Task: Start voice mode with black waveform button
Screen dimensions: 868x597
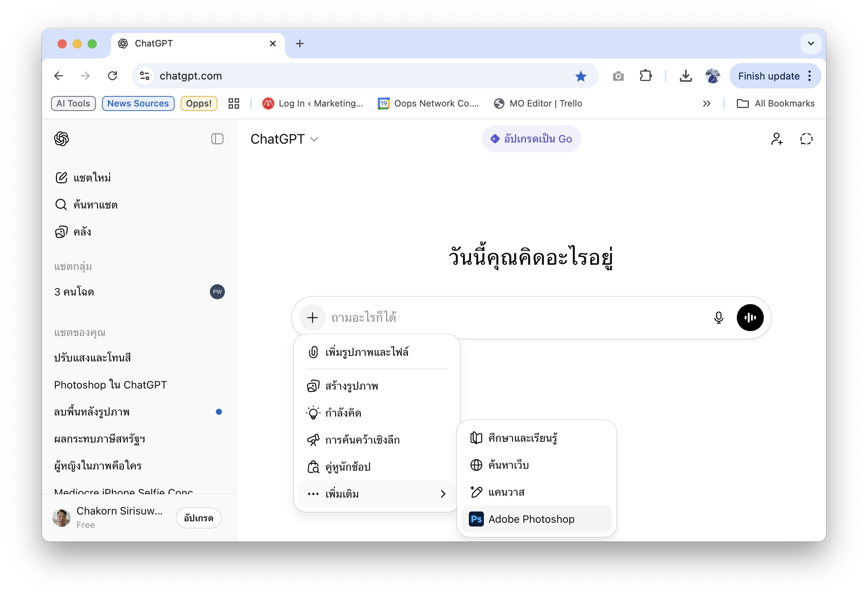Action: 750,318
